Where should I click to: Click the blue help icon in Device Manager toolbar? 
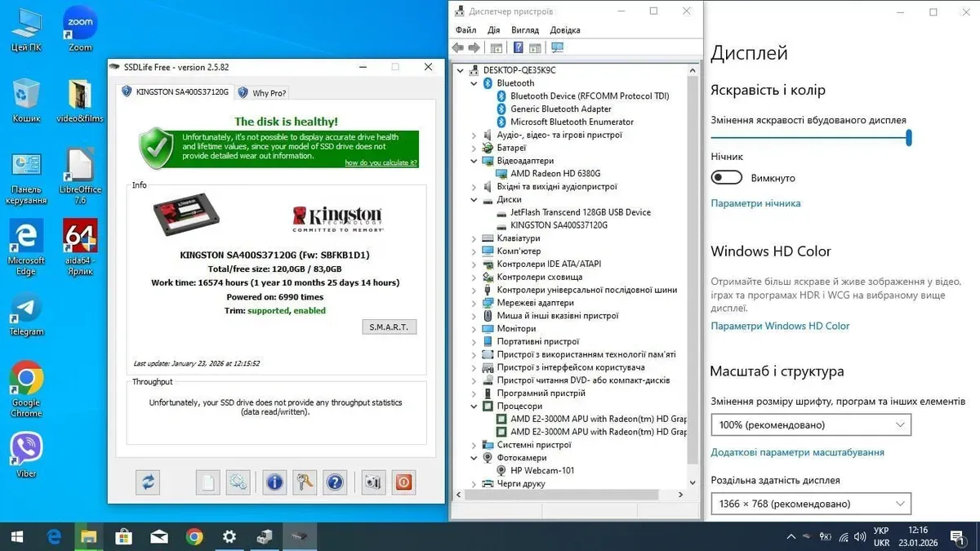point(518,48)
